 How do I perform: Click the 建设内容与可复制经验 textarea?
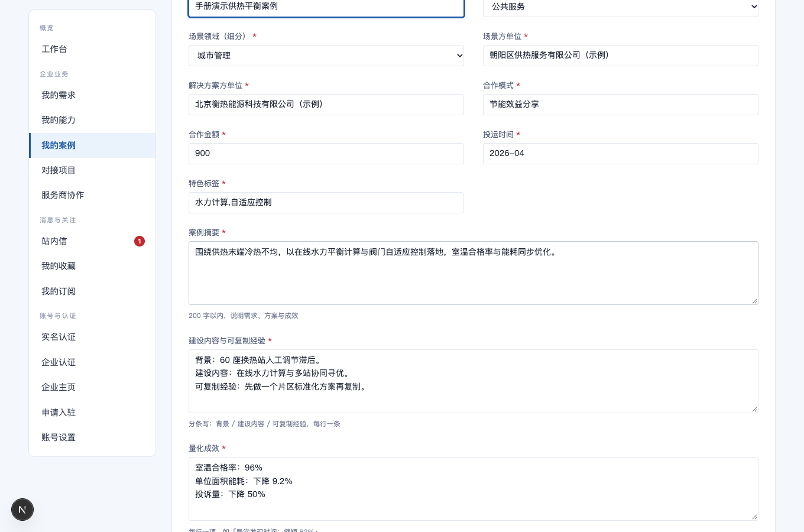[473, 381]
